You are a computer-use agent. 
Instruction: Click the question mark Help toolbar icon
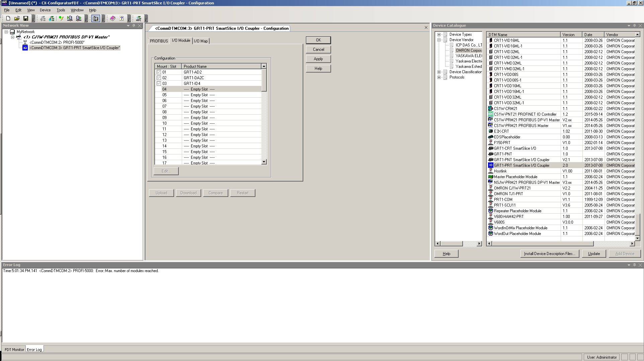[122, 19]
